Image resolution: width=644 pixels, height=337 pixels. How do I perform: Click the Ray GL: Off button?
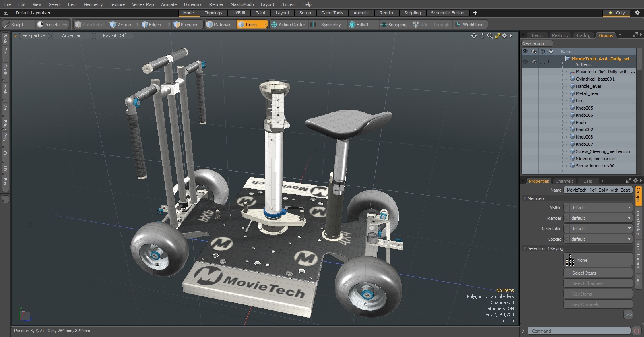(x=114, y=35)
